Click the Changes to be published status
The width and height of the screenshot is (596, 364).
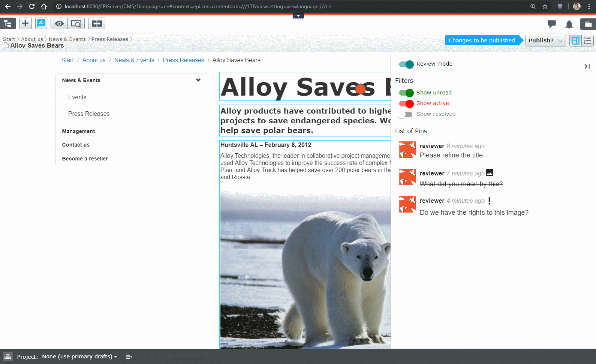tap(482, 40)
